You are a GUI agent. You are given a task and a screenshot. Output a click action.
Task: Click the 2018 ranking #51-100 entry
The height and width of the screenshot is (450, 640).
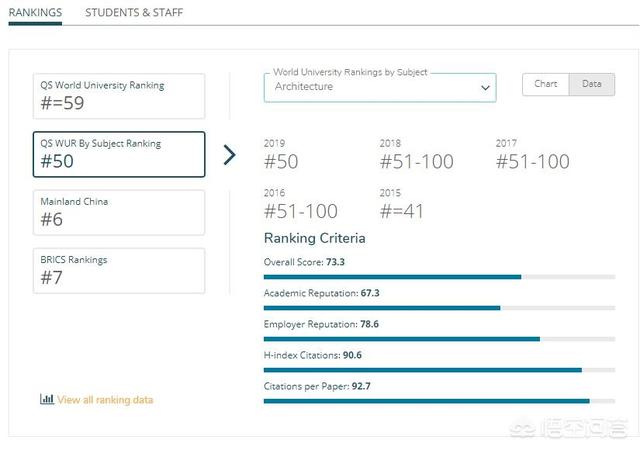click(416, 156)
